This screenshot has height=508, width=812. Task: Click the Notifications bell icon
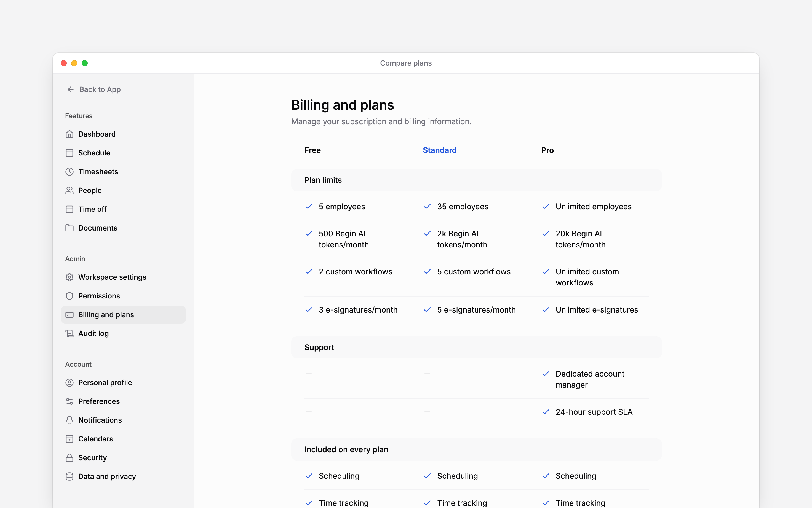70,420
